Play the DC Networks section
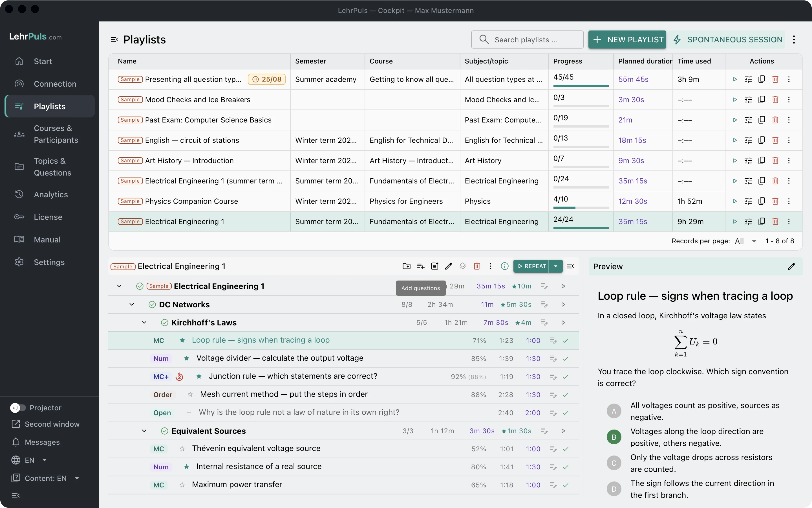The image size is (812, 508). point(563,305)
